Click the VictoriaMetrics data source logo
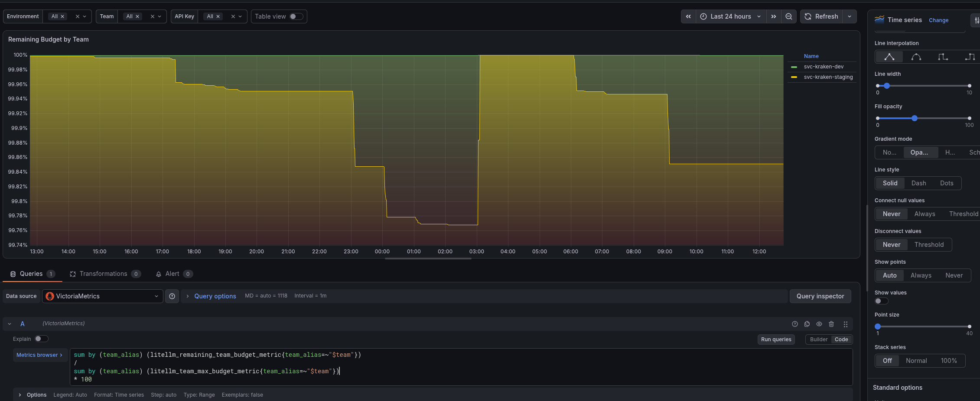The image size is (980, 401). tap(50, 296)
